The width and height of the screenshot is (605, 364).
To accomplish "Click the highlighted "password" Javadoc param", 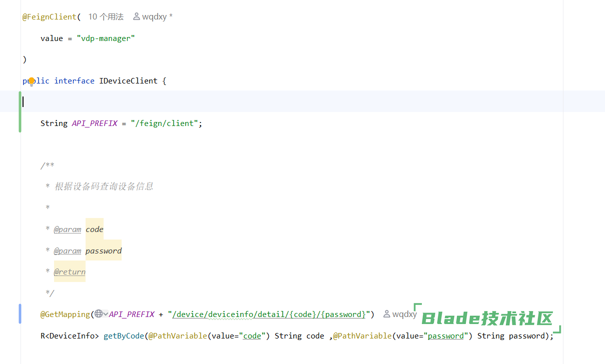I will pos(104,250).
